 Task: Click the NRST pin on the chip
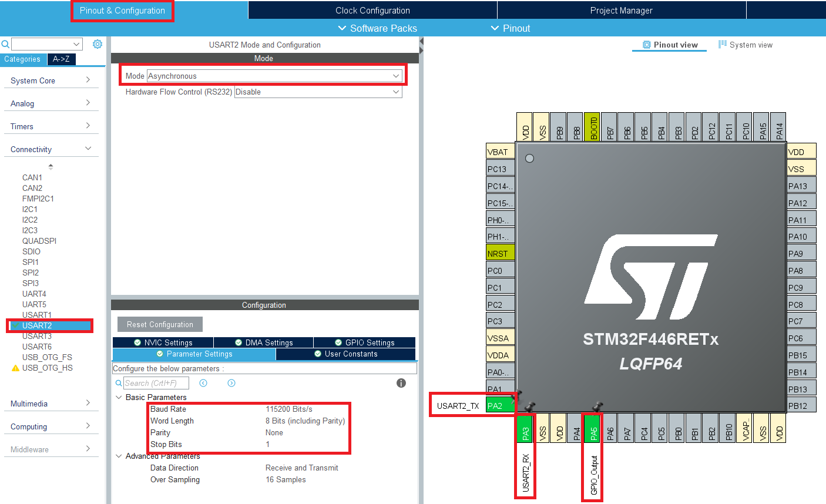500,254
